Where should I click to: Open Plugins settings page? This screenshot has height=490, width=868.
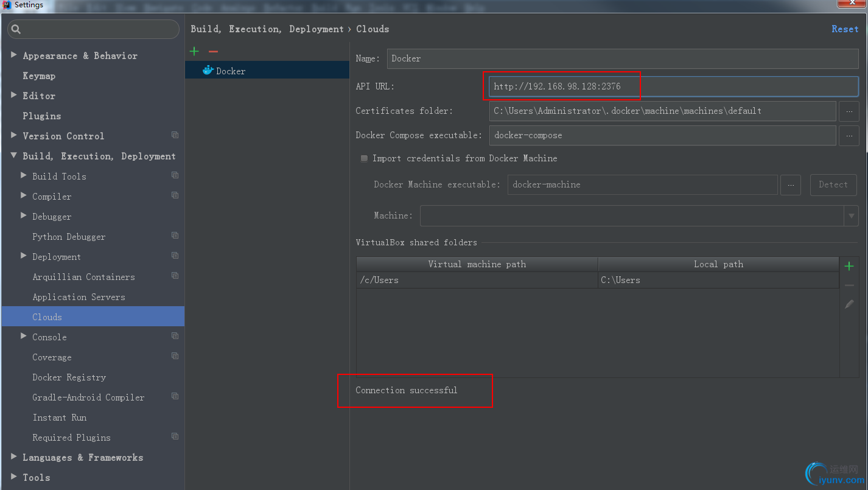pyautogui.click(x=42, y=116)
